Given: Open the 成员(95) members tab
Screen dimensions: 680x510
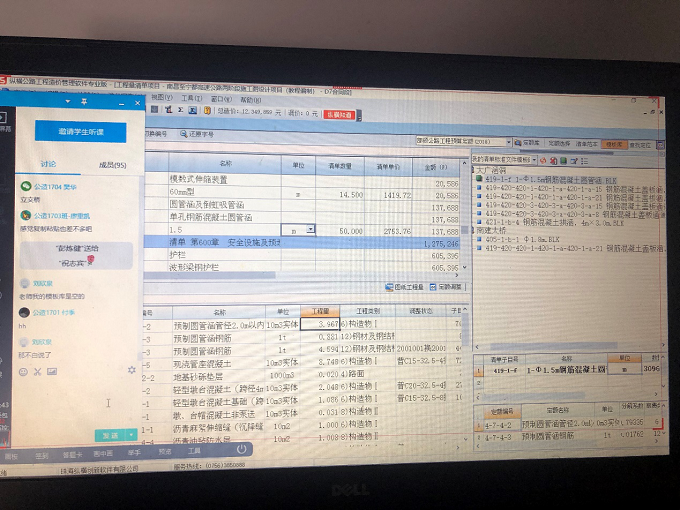Looking at the screenshot, I should [111, 165].
